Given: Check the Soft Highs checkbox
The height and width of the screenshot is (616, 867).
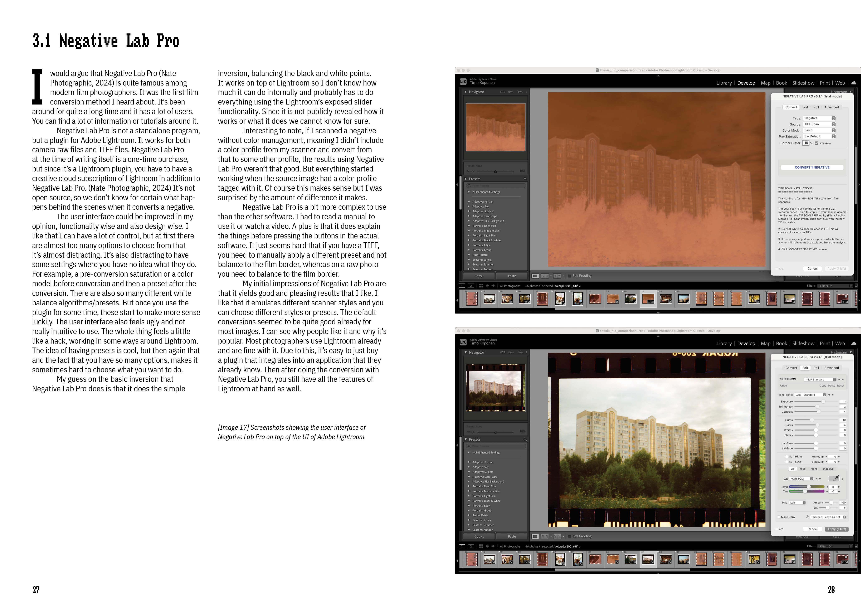Looking at the screenshot, I should [787, 457].
